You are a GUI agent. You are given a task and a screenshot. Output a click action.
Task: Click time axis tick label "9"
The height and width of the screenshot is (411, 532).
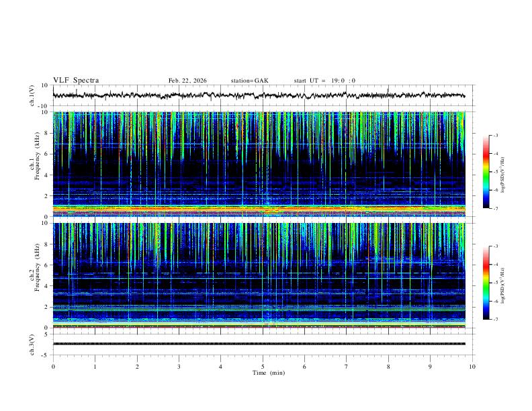(x=430, y=367)
